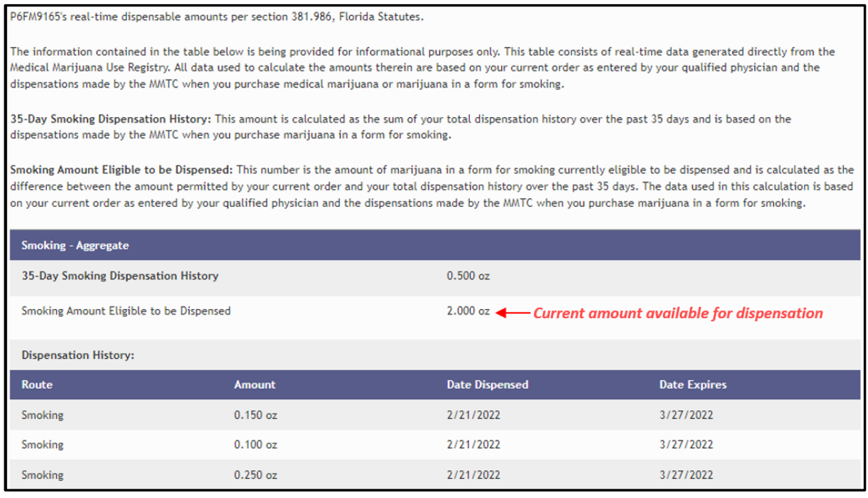Click the Smoking Amount Eligible to be Dispensed label
Image resolution: width=868 pixels, height=498 pixels.
coord(126,311)
